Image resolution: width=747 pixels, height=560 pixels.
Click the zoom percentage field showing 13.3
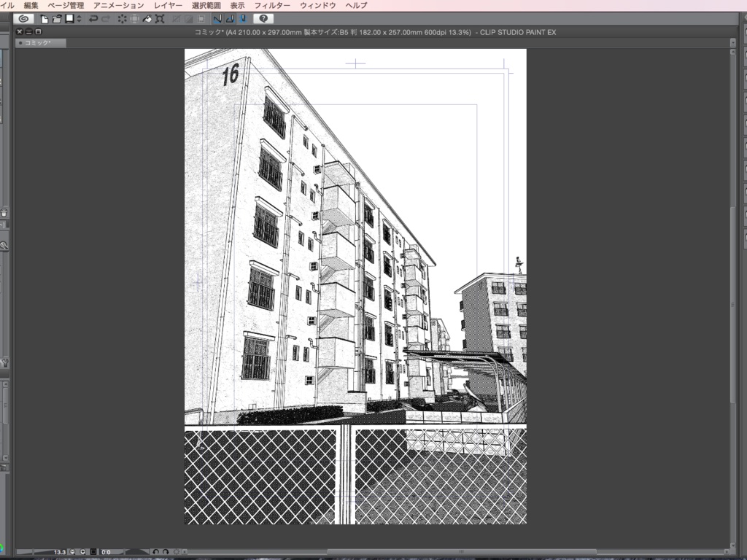click(60, 552)
